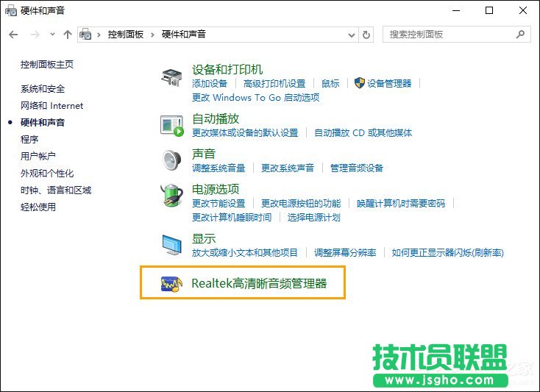Click the 添加设备 link
Image resolution: width=540 pixels, height=392 pixels.
click(x=210, y=83)
